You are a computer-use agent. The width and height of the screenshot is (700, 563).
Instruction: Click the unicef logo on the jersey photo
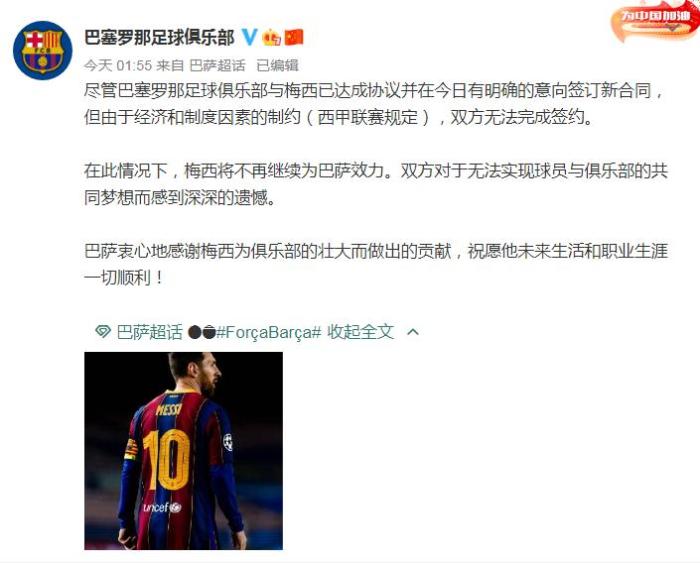(162, 507)
